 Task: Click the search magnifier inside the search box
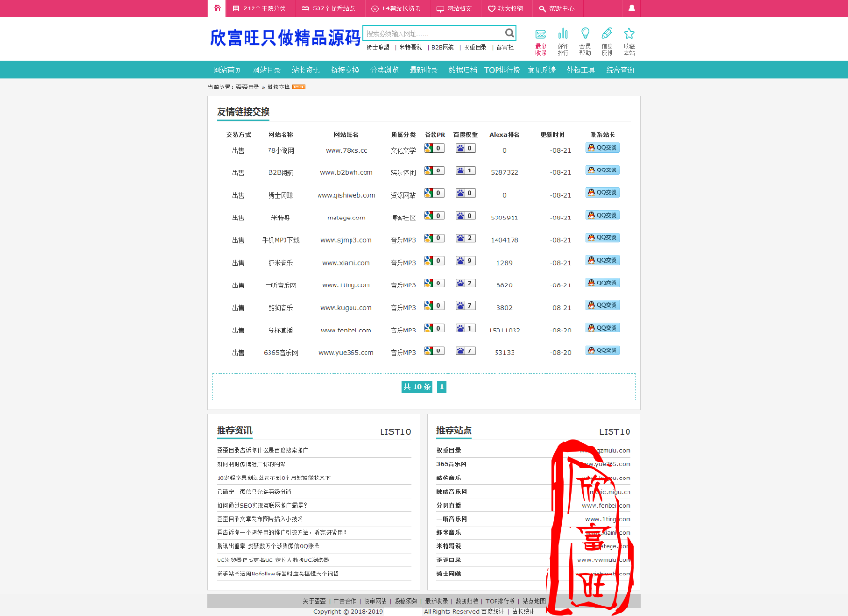point(507,32)
